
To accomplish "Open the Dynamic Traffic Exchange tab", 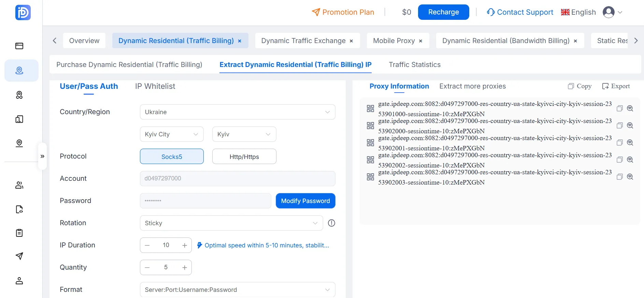I will tap(303, 41).
